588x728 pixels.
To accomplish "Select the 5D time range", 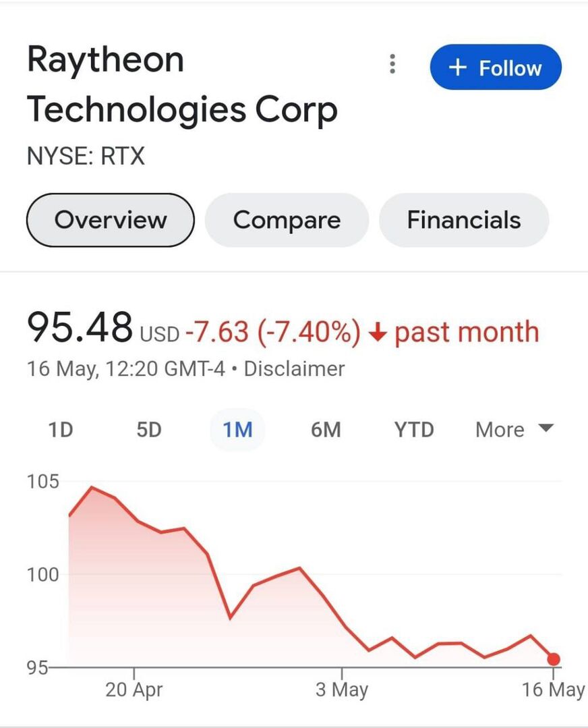I will [x=149, y=430].
